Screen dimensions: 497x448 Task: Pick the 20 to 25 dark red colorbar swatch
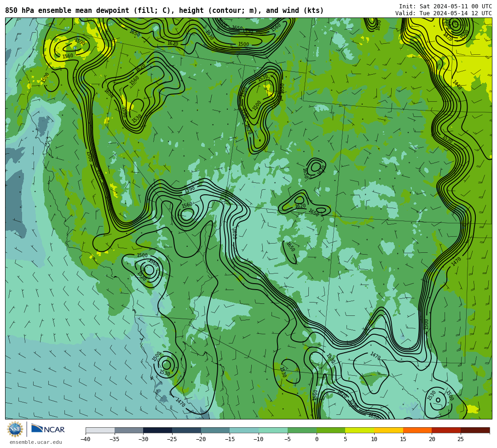[446, 430]
